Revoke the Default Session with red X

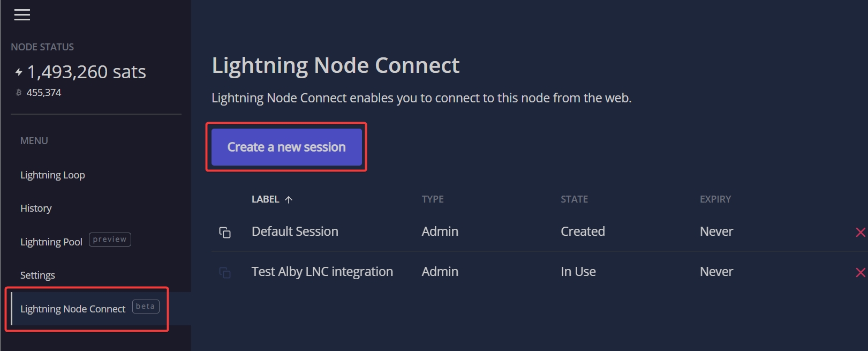[860, 232]
